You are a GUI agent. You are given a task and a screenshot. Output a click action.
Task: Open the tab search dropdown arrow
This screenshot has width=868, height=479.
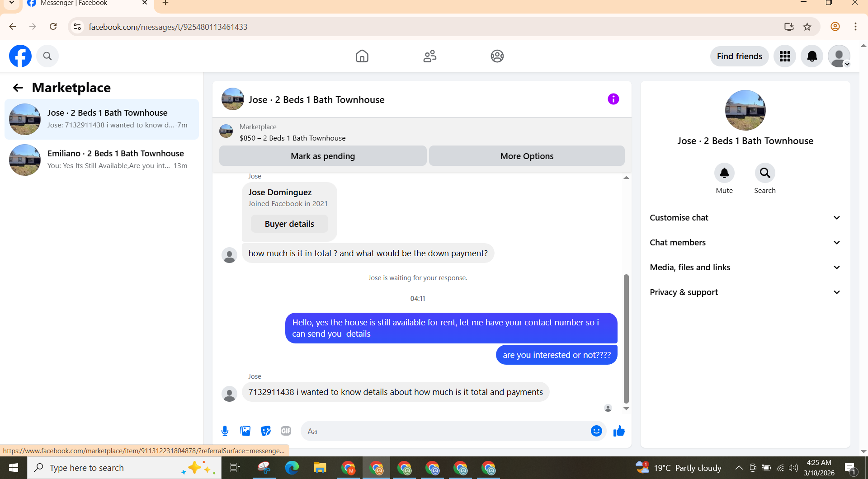pos(12,3)
